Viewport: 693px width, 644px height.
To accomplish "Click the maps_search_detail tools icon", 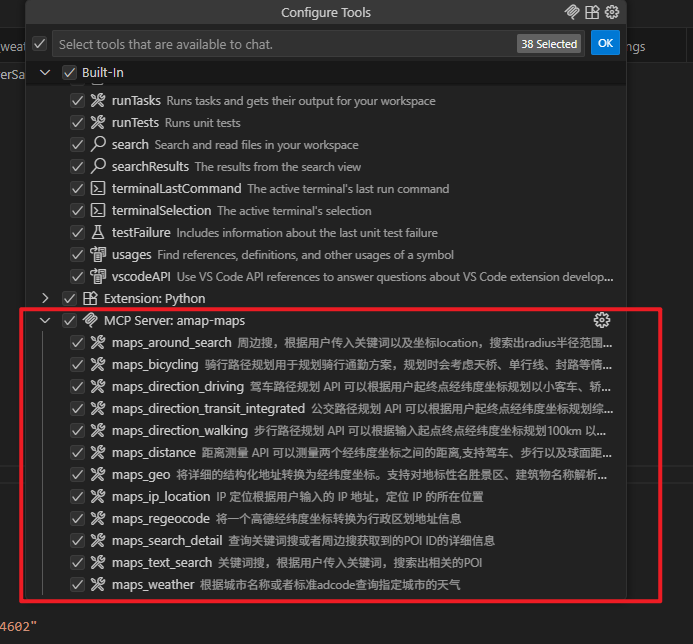I will click(98, 541).
